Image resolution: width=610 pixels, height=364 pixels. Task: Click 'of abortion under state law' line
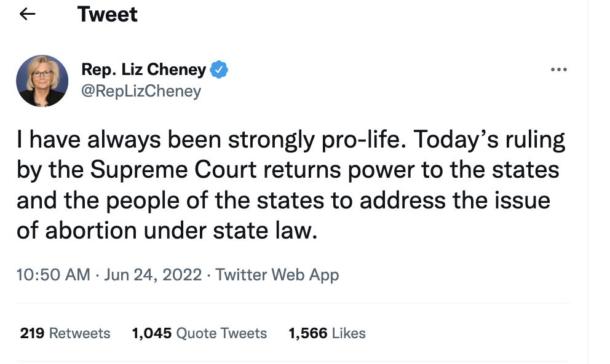167,231
